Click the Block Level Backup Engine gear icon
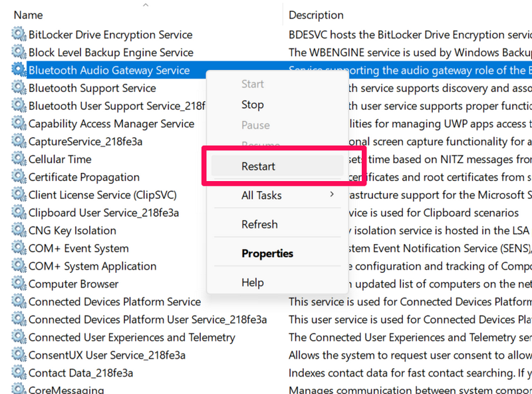The height and width of the screenshot is (394, 532). click(x=19, y=53)
